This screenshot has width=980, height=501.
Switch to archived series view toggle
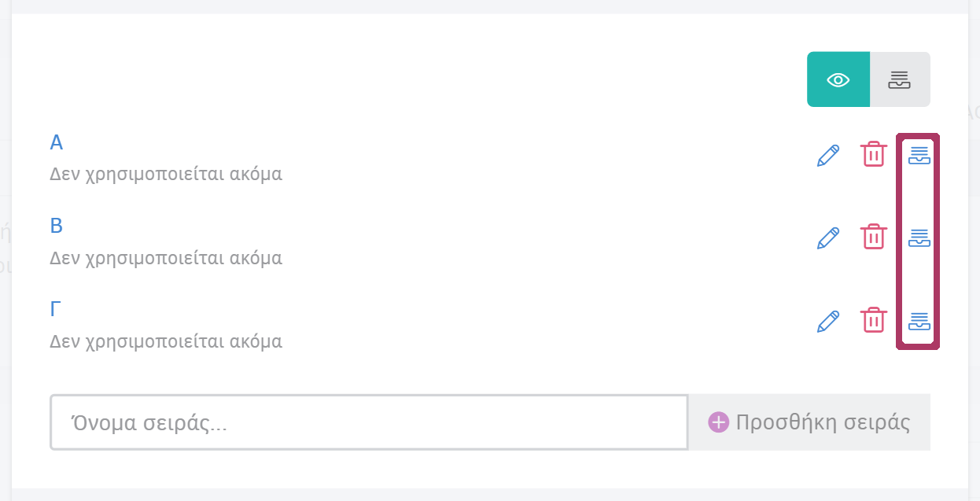899,79
